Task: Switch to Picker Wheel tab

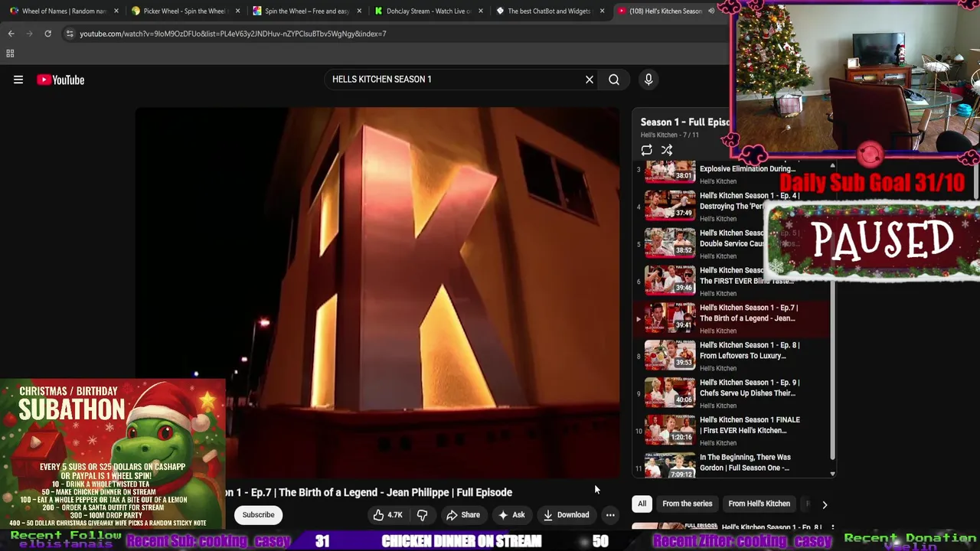Action: [x=186, y=11]
